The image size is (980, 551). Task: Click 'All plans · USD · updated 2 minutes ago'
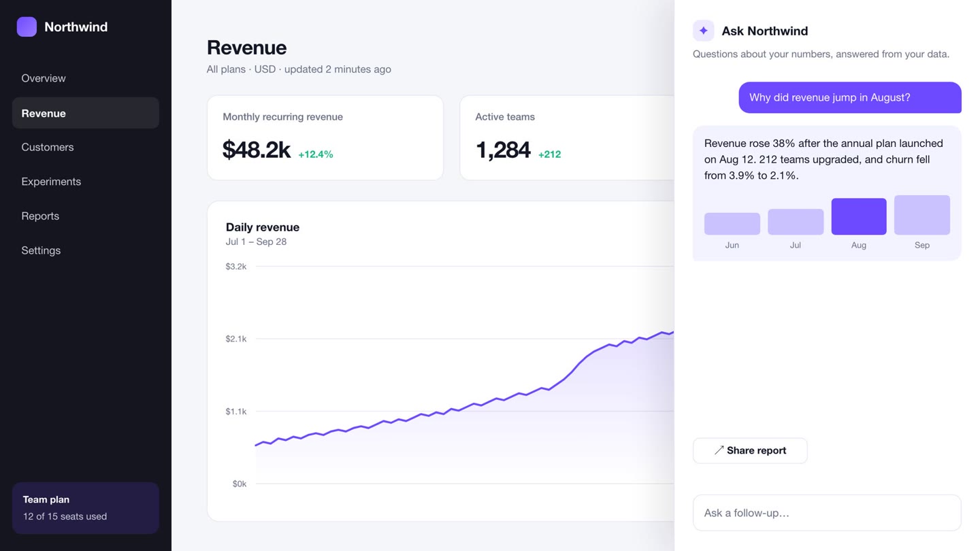pos(299,69)
